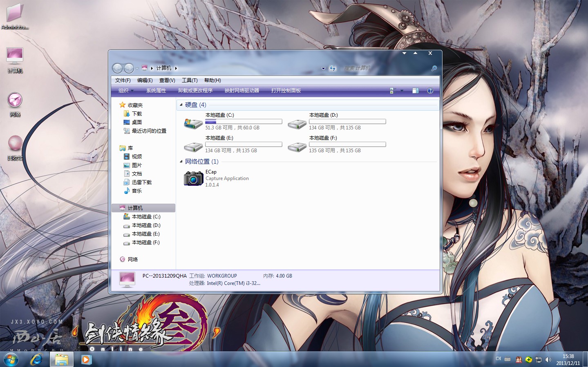Click C: drive capacity usage bar

(244, 122)
